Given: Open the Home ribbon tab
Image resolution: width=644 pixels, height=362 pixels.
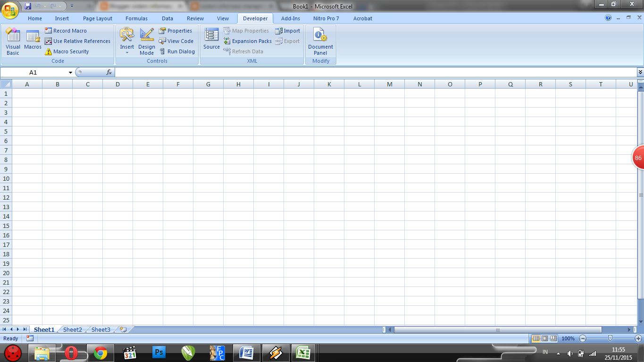Looking at the screenshot, I should point(35,18).
